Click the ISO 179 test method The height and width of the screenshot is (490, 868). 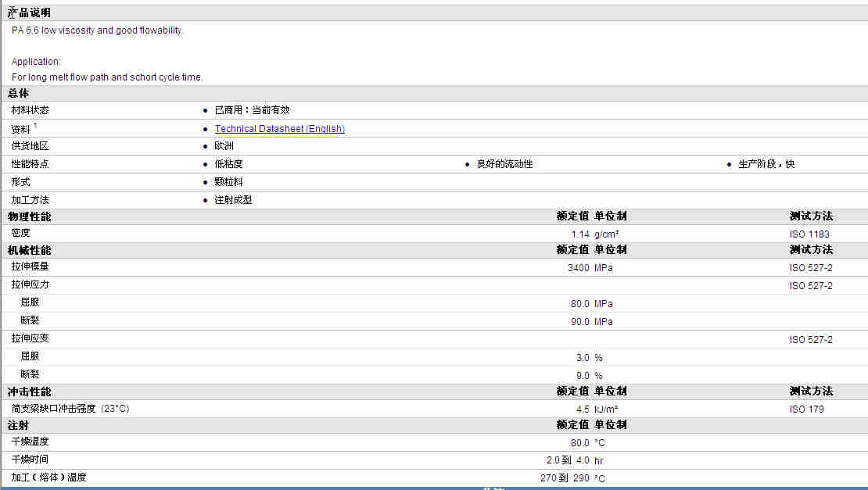tap(806, 410)
